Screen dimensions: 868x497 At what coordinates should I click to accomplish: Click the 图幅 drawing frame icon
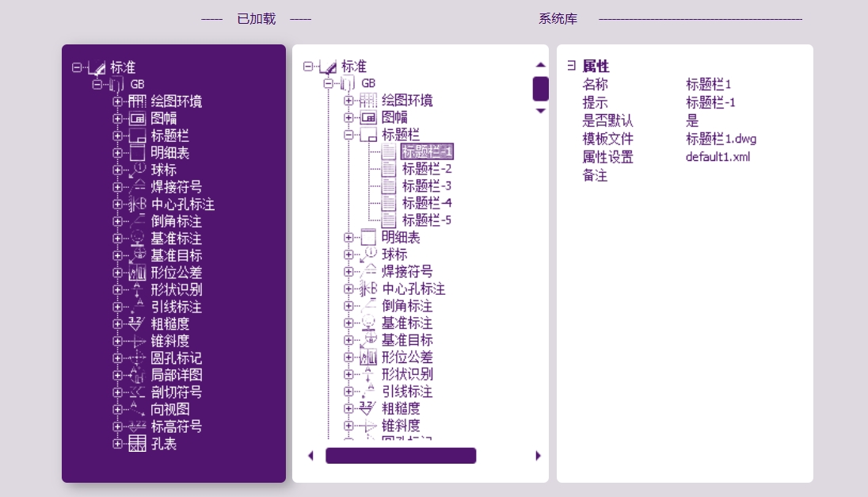136,118
